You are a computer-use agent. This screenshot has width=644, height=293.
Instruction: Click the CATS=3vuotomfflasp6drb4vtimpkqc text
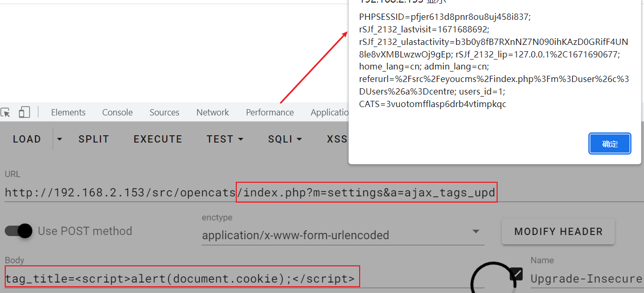432,104
